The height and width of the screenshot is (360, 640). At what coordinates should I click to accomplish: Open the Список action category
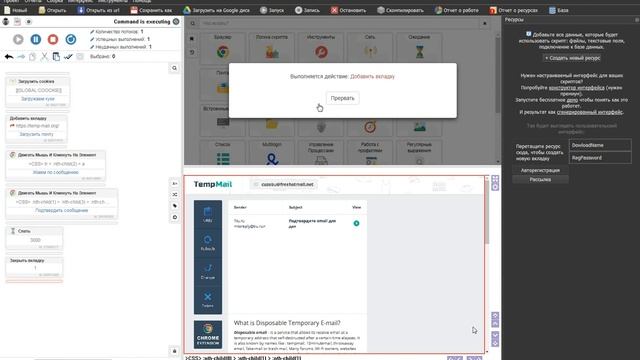pyautogui.click(x=223, y=153)
